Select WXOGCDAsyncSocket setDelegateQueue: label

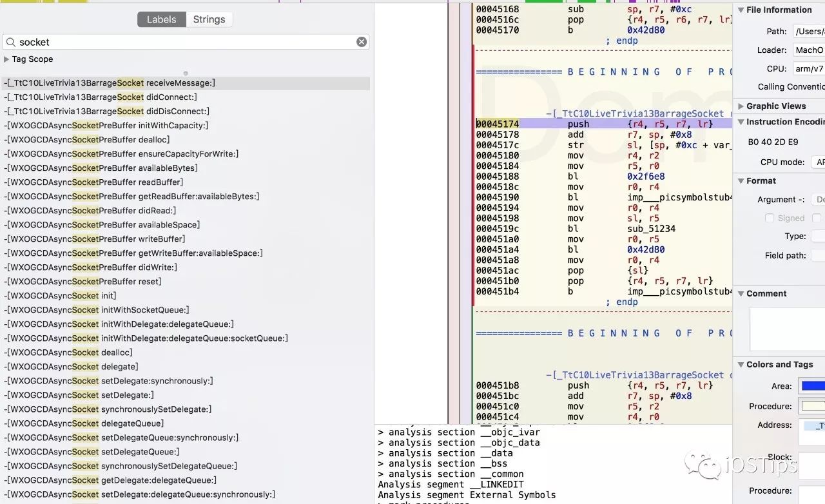tap(186, 452)
